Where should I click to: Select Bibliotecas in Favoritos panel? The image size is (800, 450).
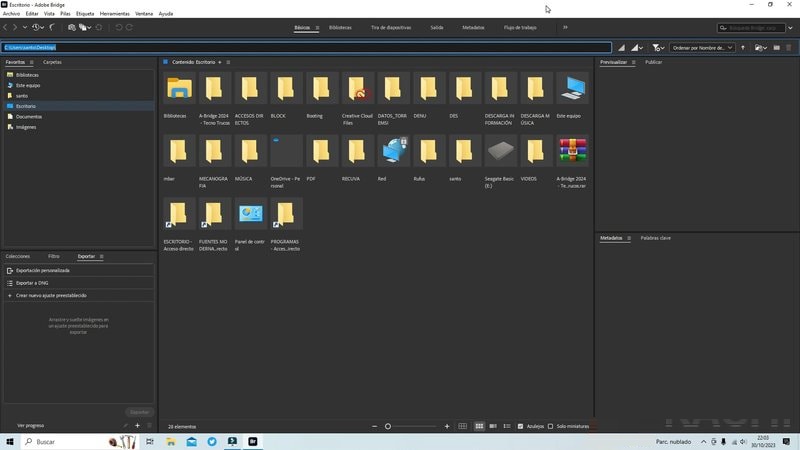tap(27, 75)
